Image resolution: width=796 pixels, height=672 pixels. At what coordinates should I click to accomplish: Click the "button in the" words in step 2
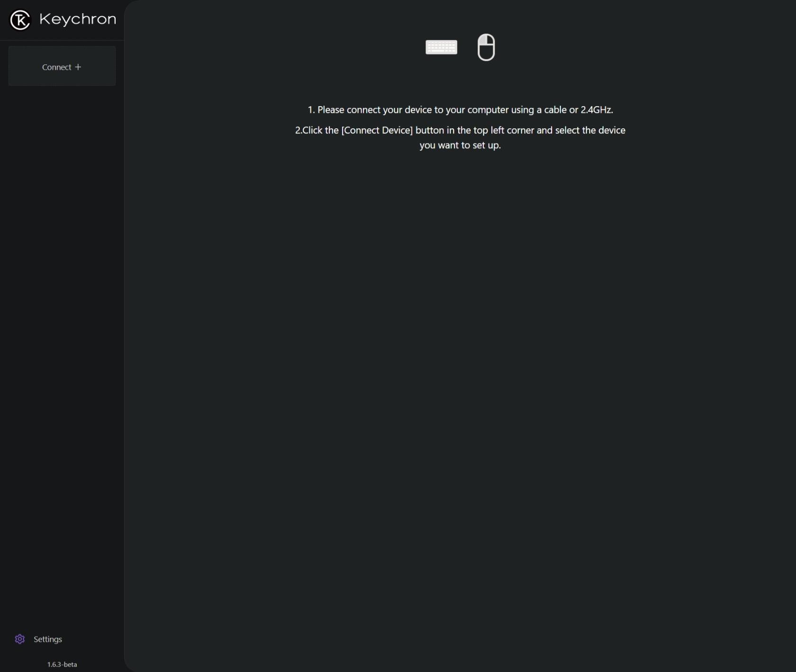tap(435, 130)
